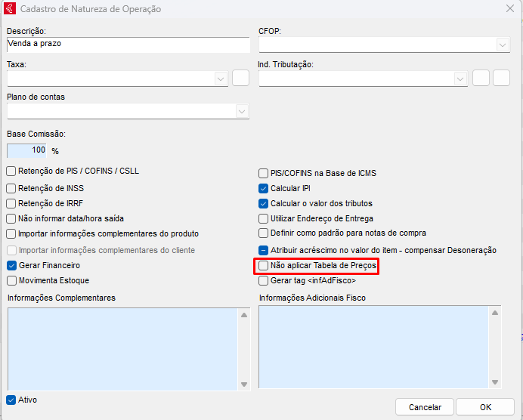Uncheck the Gerar Financeiro checkbox
The height and width of the screenshot is (420, 523).
pos(11,266)
